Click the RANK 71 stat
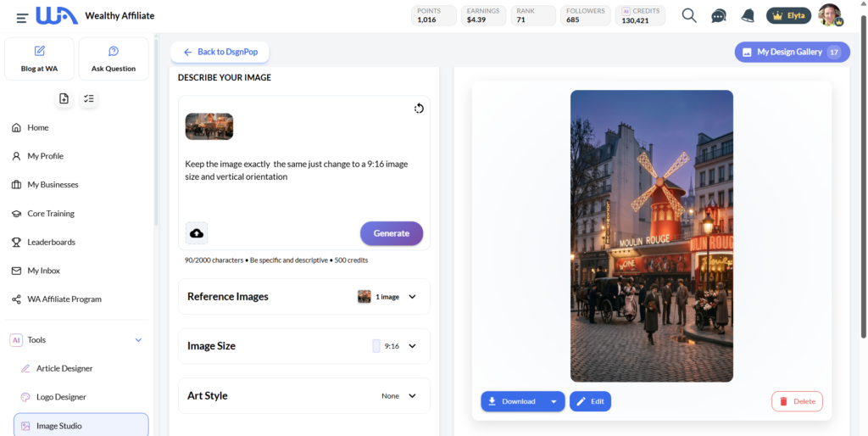 point(534,15)
